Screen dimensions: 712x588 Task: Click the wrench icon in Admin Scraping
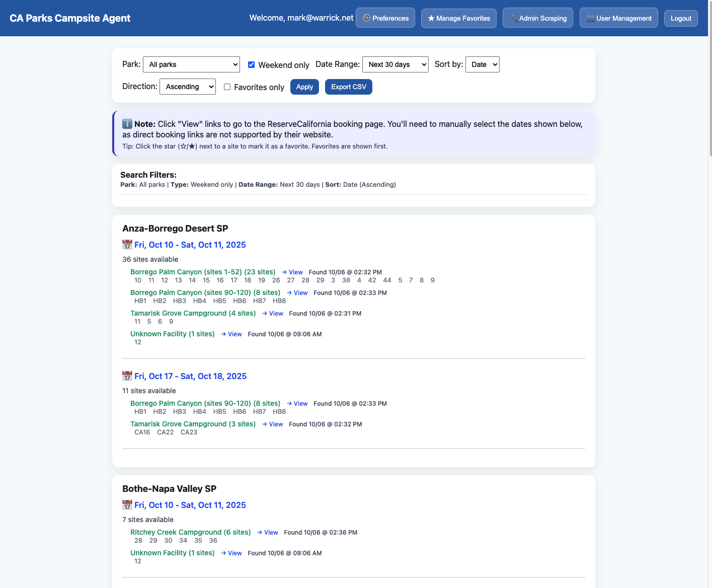513,18
